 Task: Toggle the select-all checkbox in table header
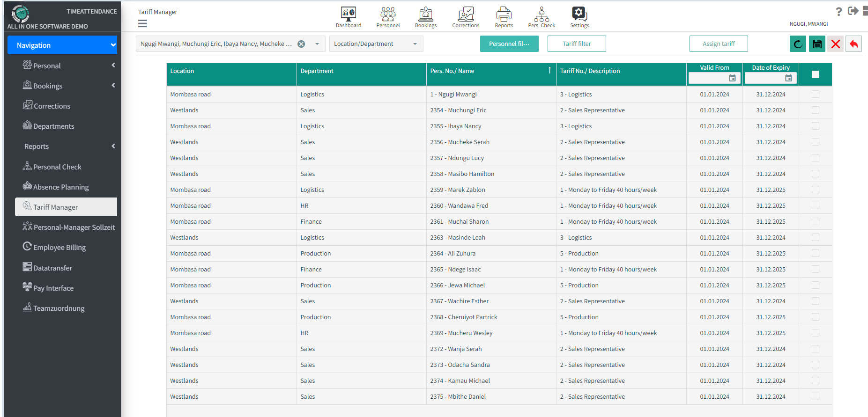pos(816,74)
